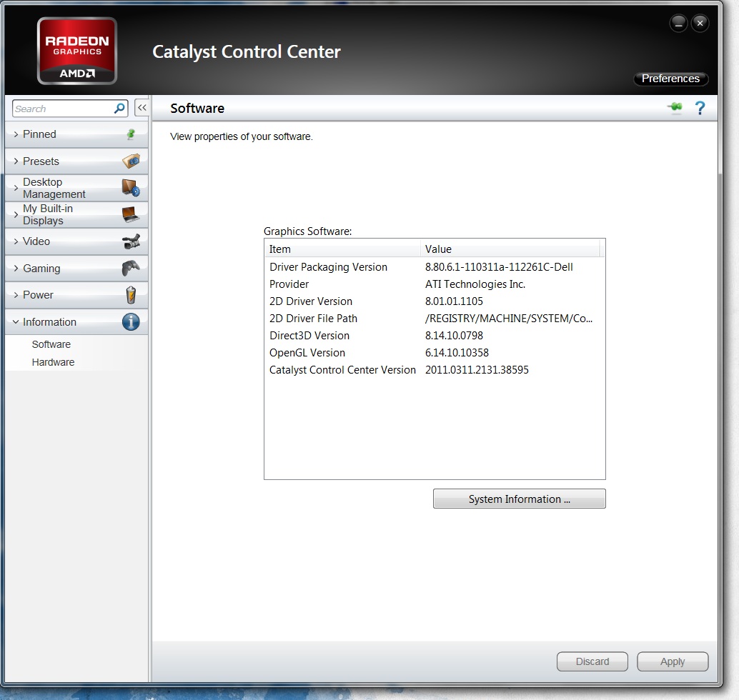This screenshot has width=739, height=700.
Task: Select value 6.14.10.10358
Action: click(x=457, y=352)
